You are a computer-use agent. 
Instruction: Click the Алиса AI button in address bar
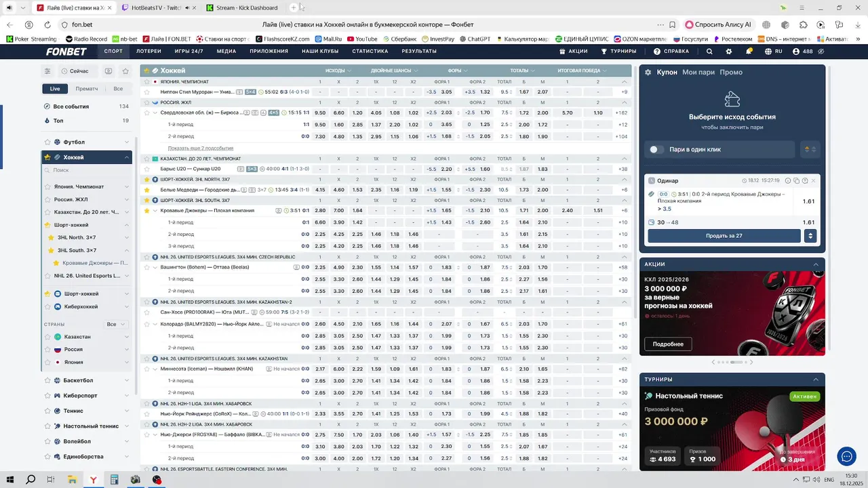tap(719, 24)
